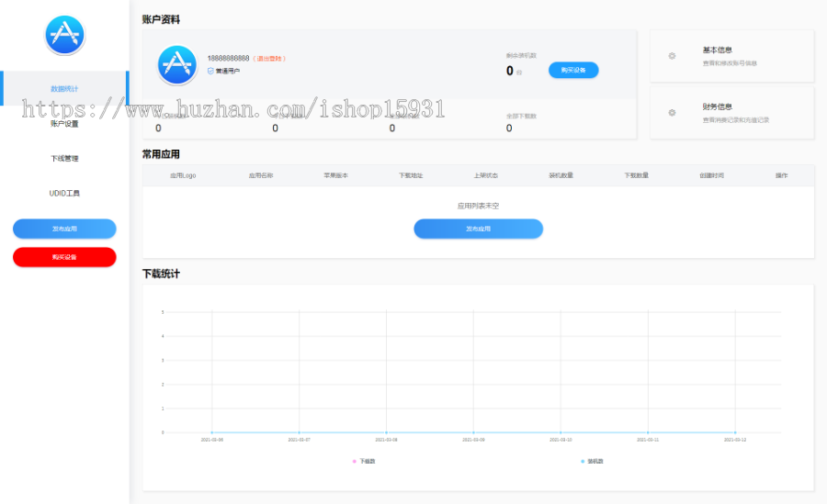Click the 退出登陆 logout link
827x504 pixels.
pyautogui.click(x=269, y=59)
